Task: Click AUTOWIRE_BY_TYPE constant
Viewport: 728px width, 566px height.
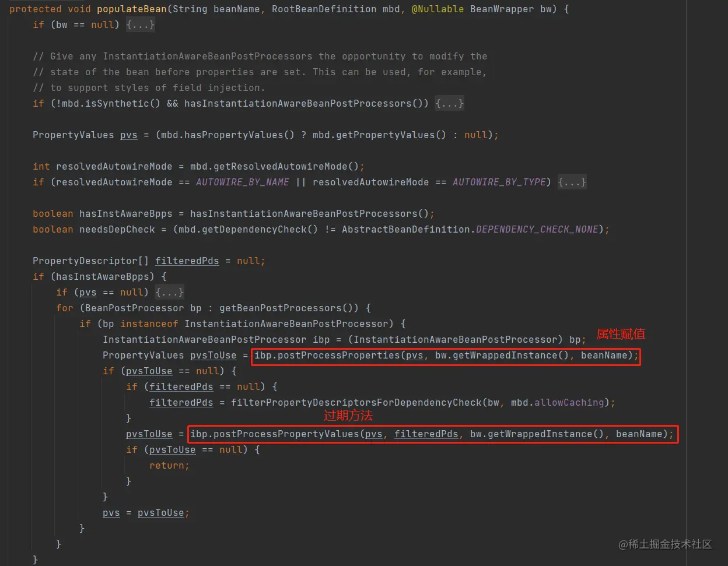Action: [x=499, y=182]
